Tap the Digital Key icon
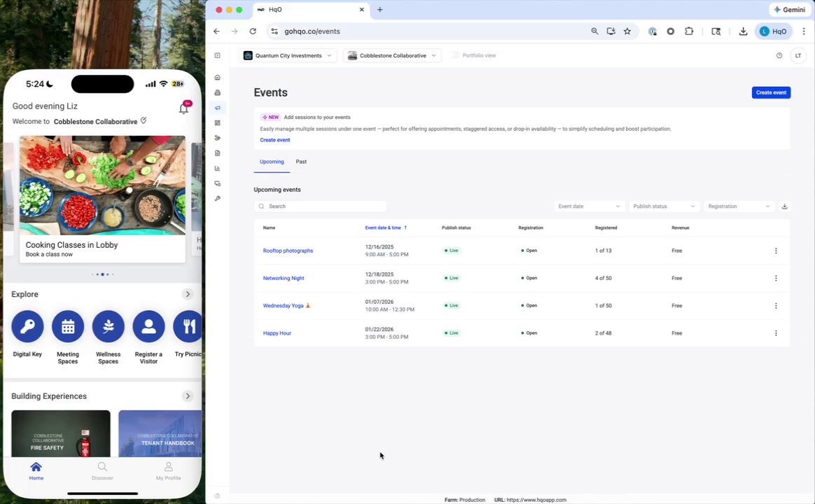Screen dimensions: 815x504 [x=27, y=326]
